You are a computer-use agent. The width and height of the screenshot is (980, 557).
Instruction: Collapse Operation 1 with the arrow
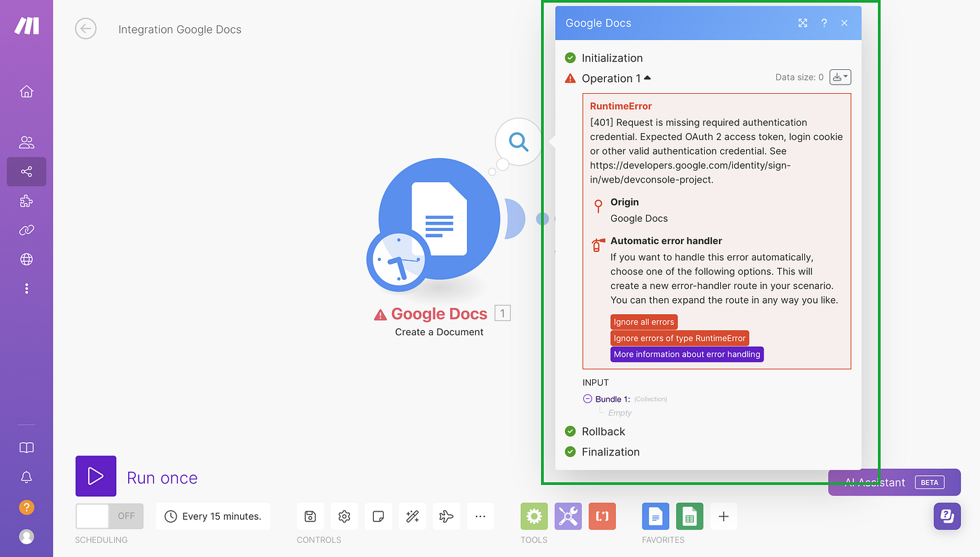coord(647,78)
